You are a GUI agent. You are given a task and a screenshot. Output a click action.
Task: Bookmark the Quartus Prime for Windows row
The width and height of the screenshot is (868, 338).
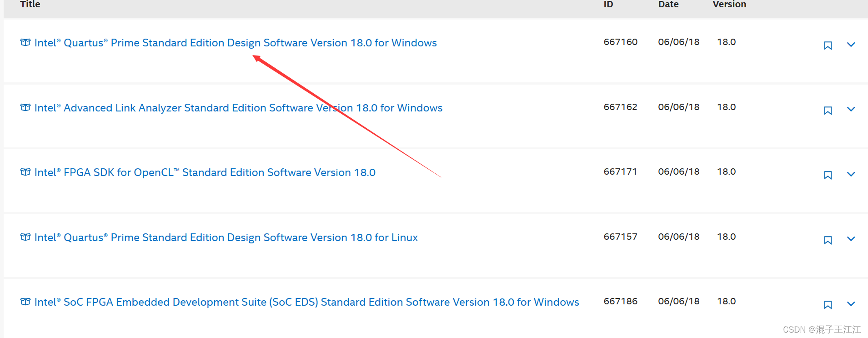click(828, 45)
